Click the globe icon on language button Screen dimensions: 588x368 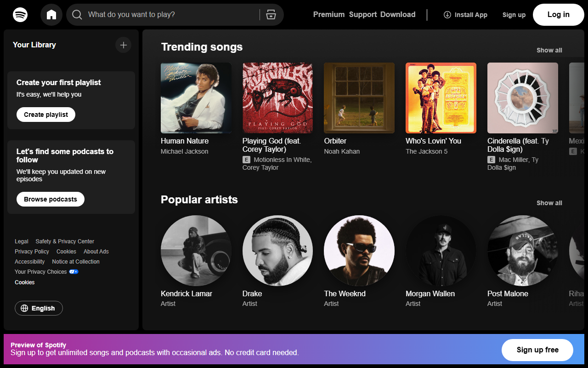pos(25,308)
